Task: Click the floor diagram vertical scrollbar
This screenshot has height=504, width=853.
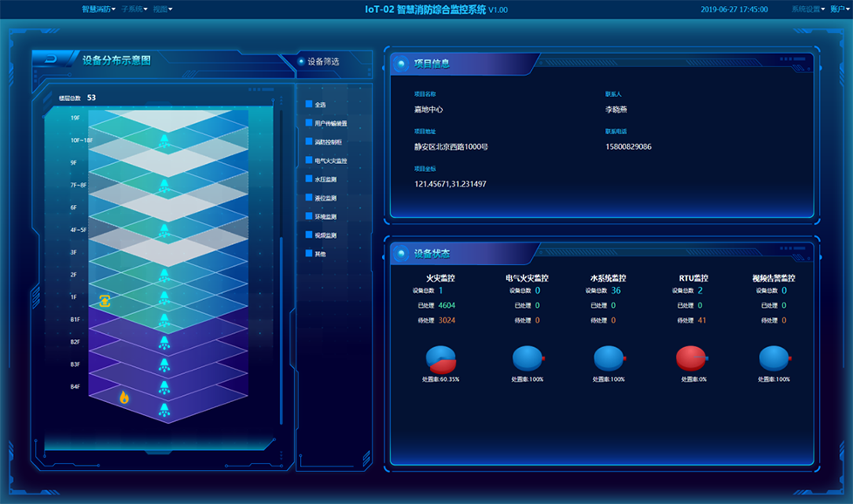Action: (281, 331)
